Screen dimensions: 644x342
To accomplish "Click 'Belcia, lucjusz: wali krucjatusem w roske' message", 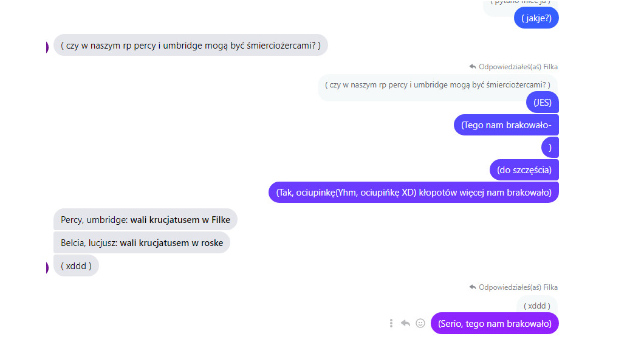I will tap(142, 242).
